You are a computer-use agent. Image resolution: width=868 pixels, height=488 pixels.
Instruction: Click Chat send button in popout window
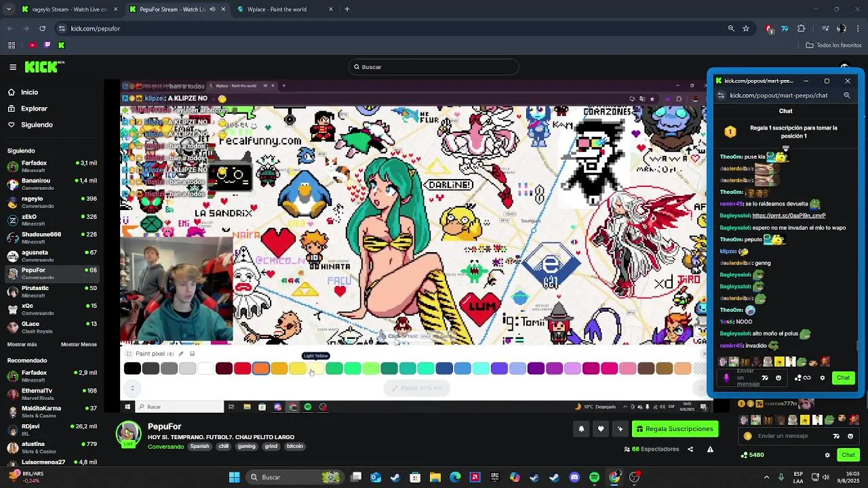point(843,378)
